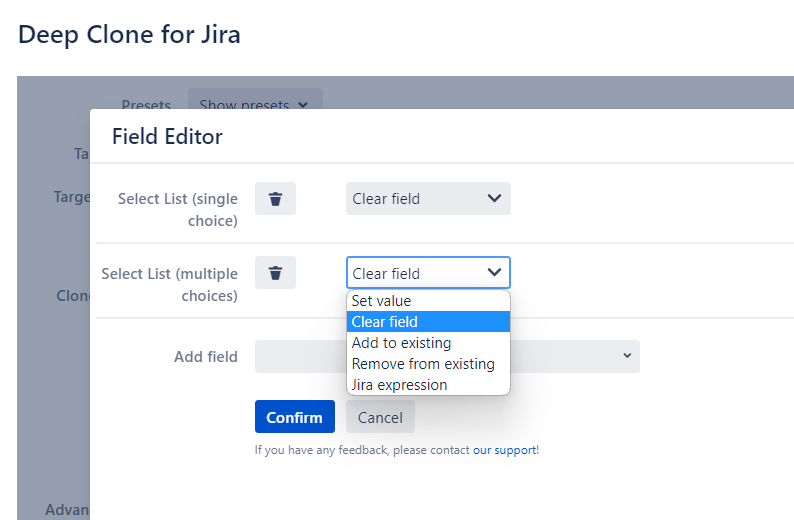Select 'Jira expression' option
The width and height of the screenshot is (794, 520).
(x=428, y=385)
